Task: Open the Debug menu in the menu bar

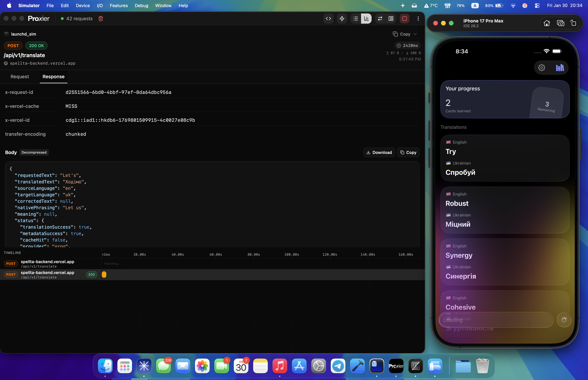Action: pyautogui.click(x=141, y=5)
